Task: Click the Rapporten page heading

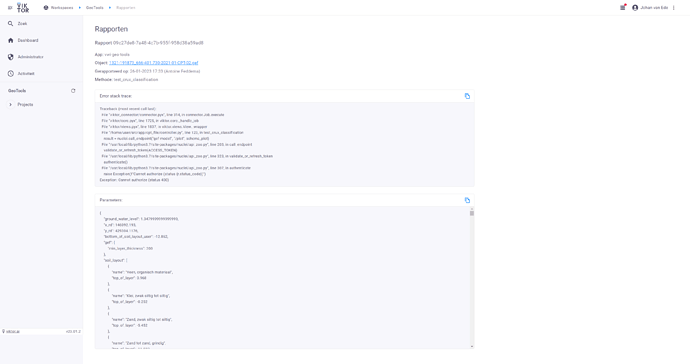Action: [111, 29]
